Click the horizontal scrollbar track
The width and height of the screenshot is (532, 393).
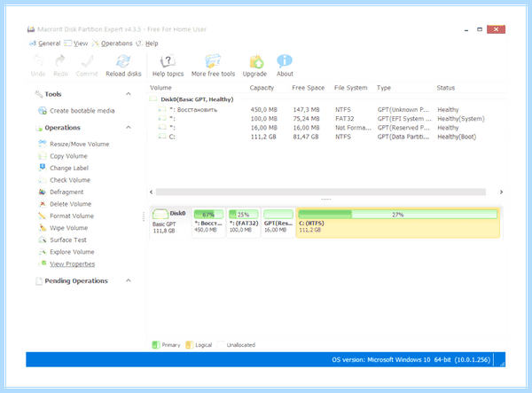321,193
